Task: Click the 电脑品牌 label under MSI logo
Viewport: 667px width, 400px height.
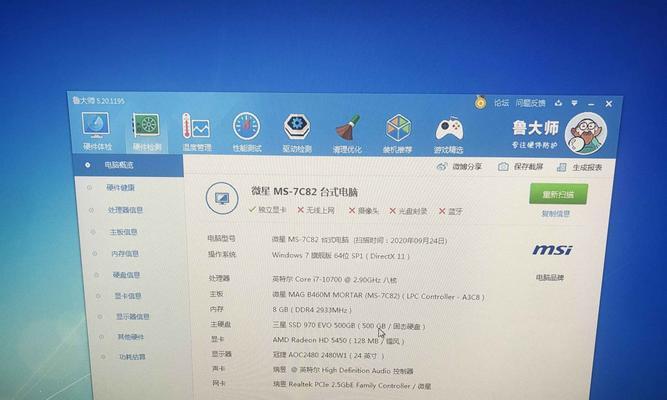Action: click(550, 277)
